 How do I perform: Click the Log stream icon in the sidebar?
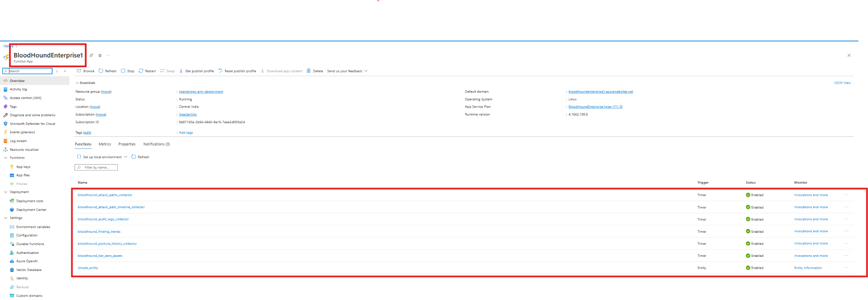click(x=5, y=141)
